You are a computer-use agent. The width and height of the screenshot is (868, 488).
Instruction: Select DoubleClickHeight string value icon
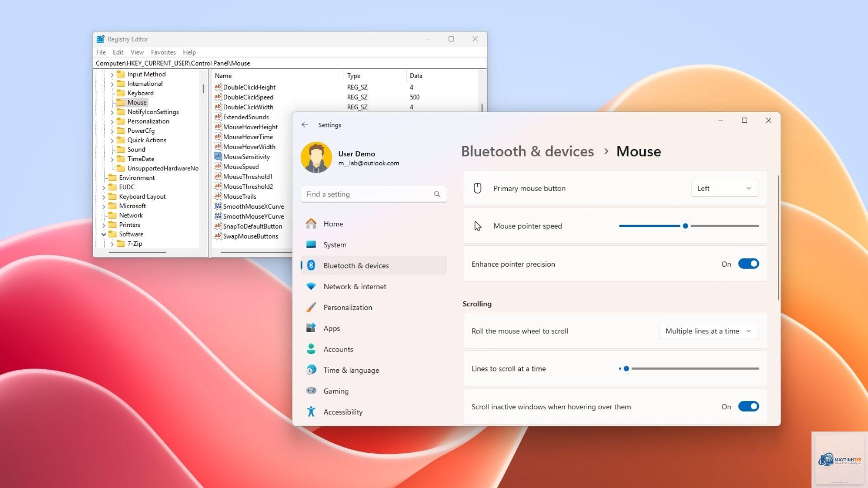pos(217,87)
